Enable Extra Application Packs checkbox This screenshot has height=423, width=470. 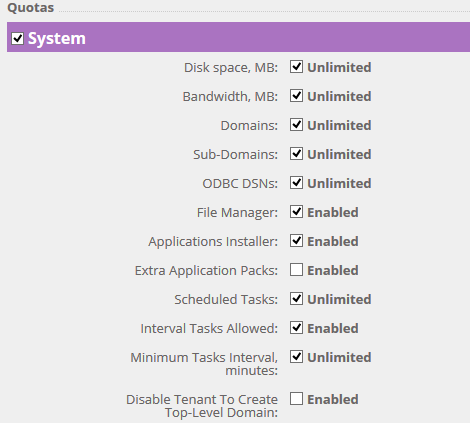tap(296, 270)
